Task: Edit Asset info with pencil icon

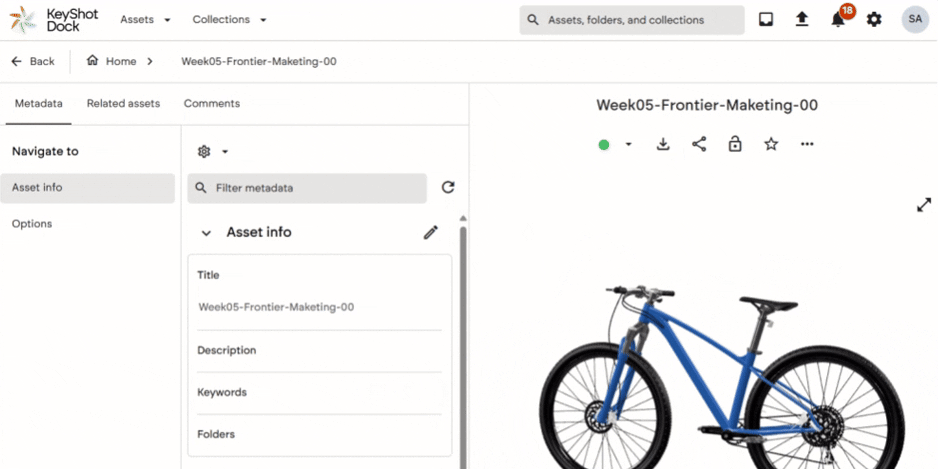Action: pos(431,232)
